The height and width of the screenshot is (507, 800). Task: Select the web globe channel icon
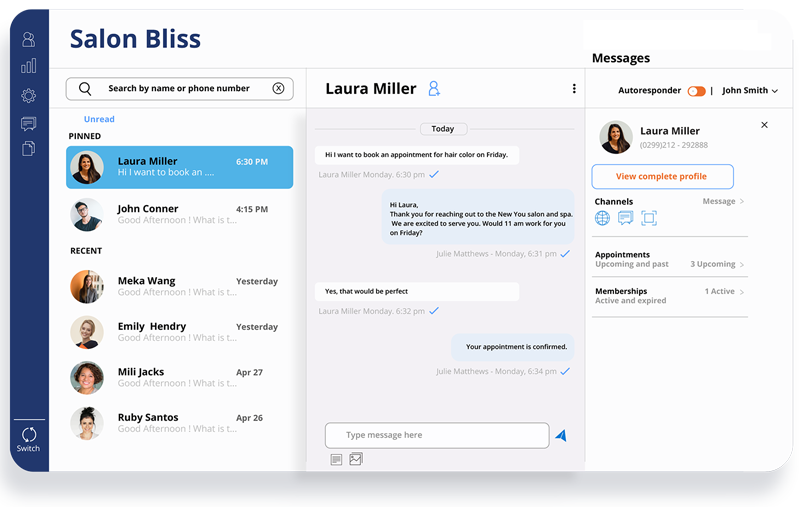602,218
